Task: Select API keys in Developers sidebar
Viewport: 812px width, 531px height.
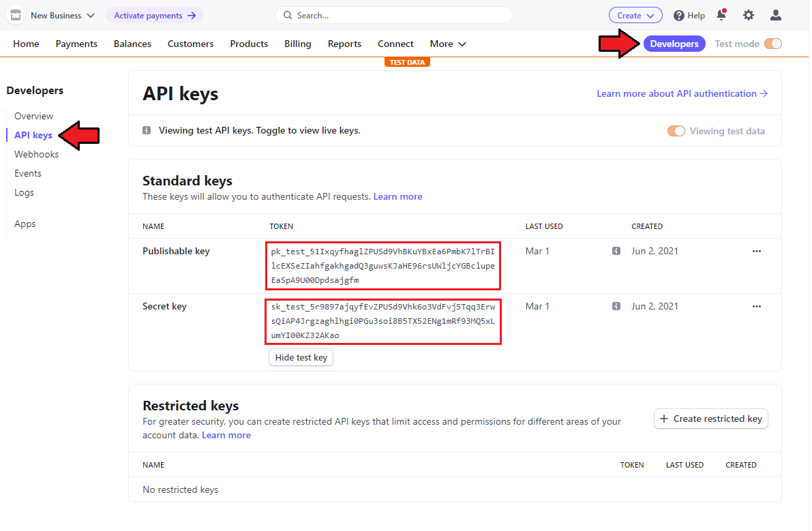Action: click(x=33, y=135)
